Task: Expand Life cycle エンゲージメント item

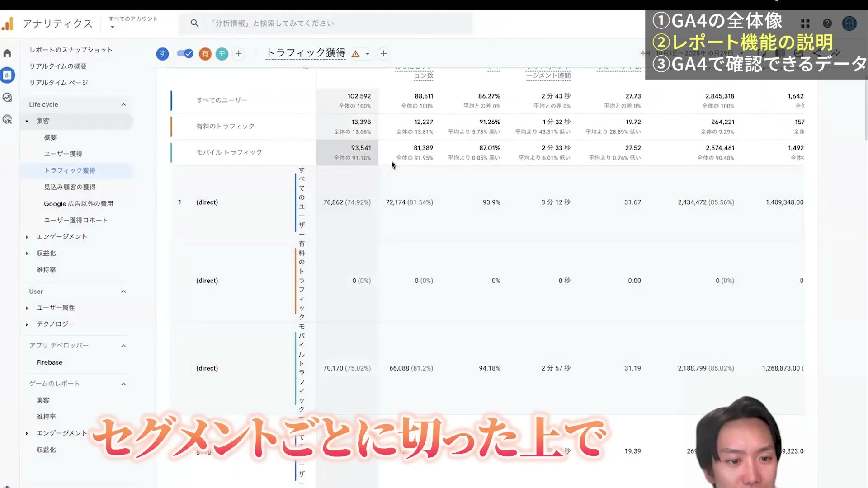Action: (x=27, y=237)
